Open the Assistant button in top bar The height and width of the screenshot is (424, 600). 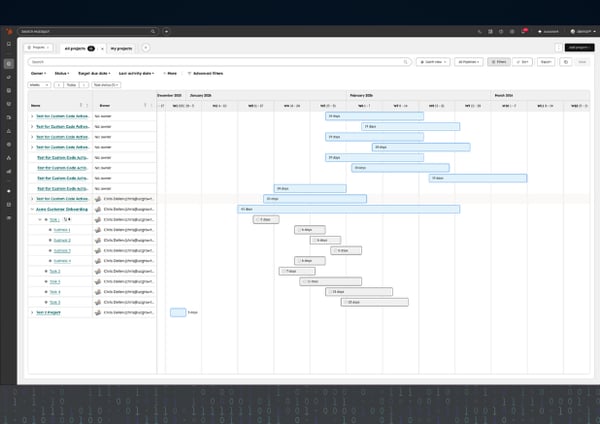(x=548, y=31)
